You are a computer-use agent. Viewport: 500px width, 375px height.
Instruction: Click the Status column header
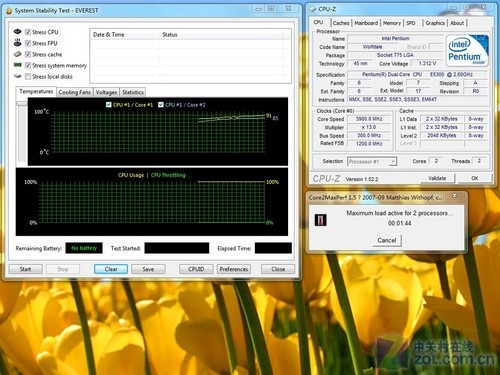221,34
